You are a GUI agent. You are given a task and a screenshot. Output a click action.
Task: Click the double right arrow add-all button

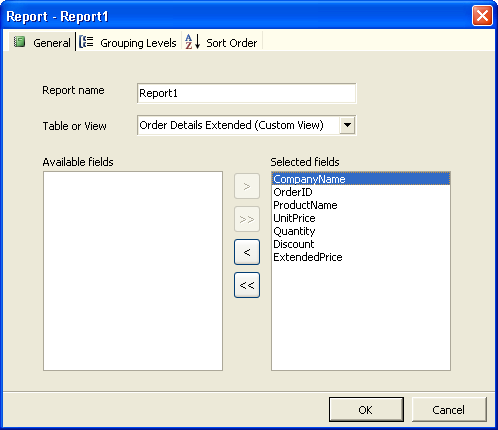pyautogui.click(x=247, y=219)
